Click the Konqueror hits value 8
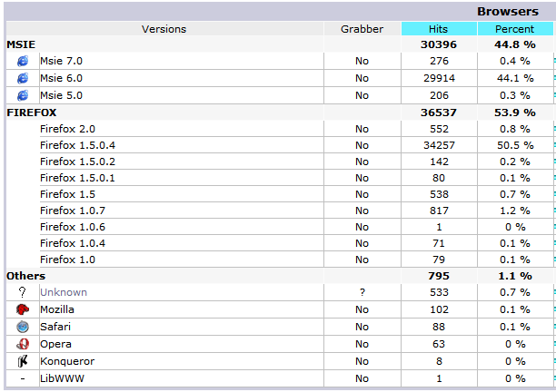This screenshot has height=392, width=556. [x=439, y=361]
